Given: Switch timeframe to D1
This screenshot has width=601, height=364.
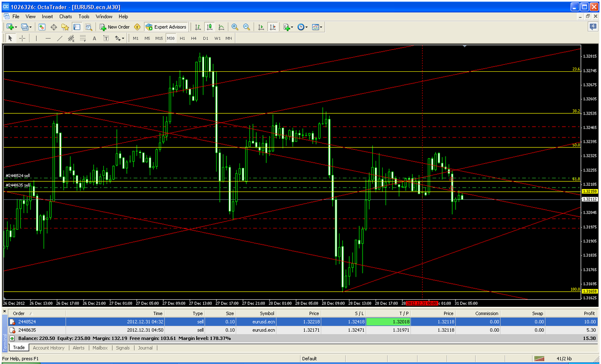Looking at the screenshot, I should click(x=206, y=38).
